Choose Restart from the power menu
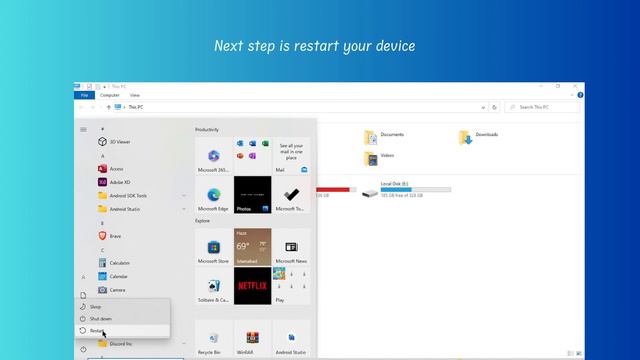 (122, 331)
